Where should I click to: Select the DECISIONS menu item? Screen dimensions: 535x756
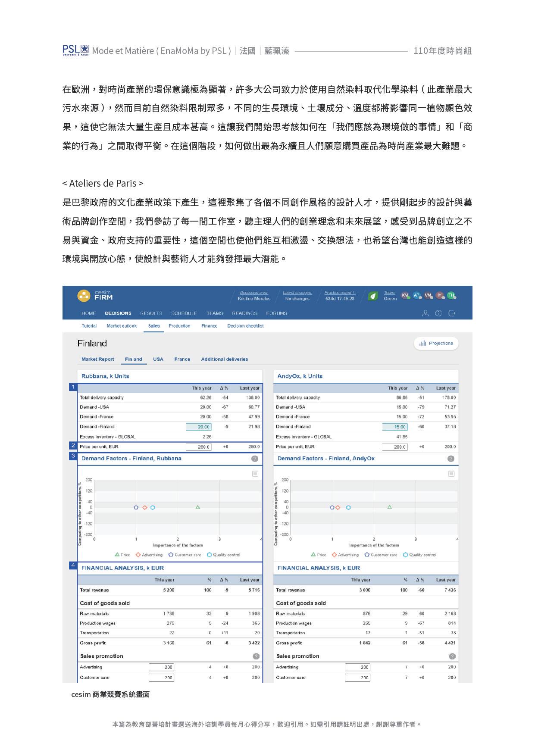tap(118, 313)
